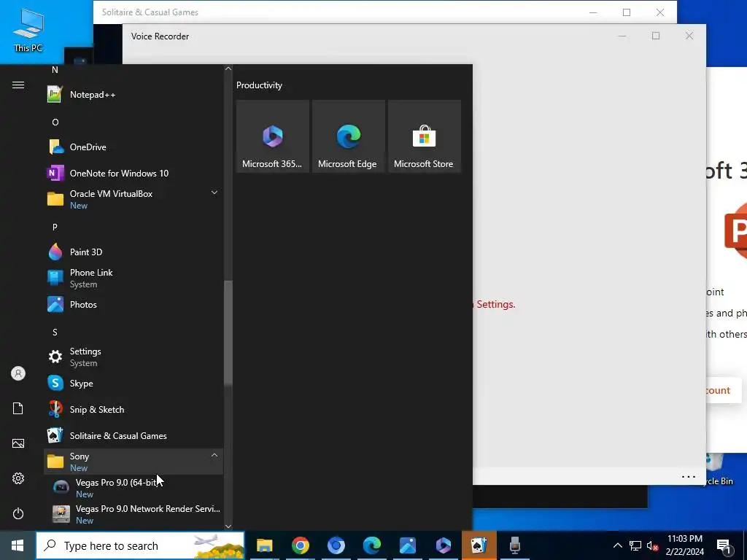Image resolution: width=747 pixels, height=560 pixels.
Task: Open OneNote for Windows 10
Action: 133,174
